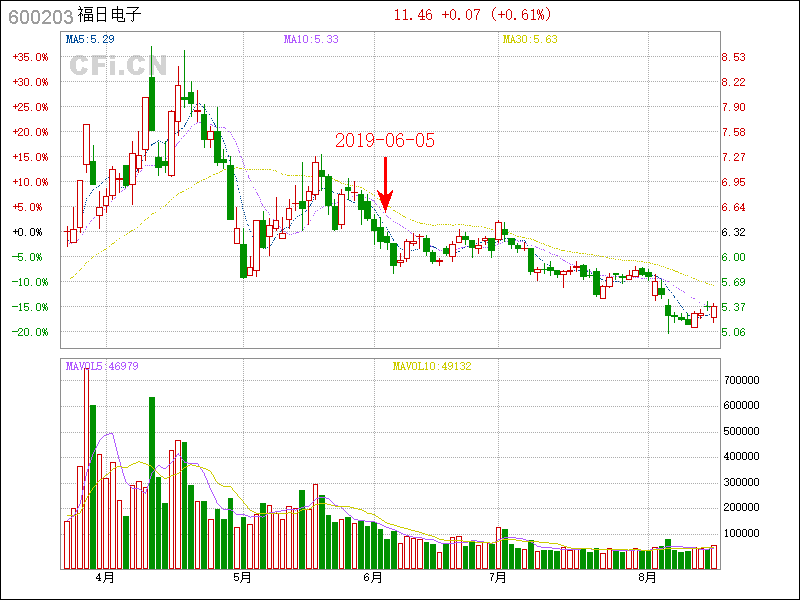Click the +30.0% axis label
The width and height of the screenshot is (800, 600).
click(x=31, y=82)
